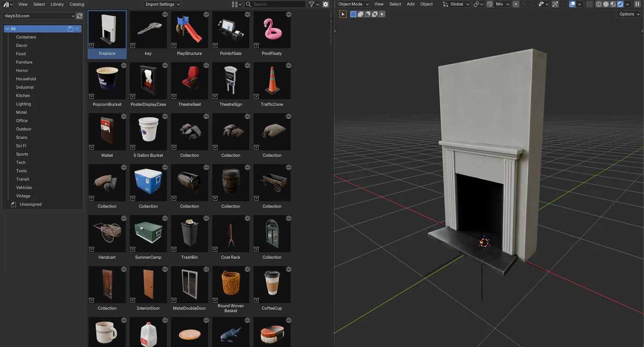
Task: Open the Library menu
Action: point(57,4)
